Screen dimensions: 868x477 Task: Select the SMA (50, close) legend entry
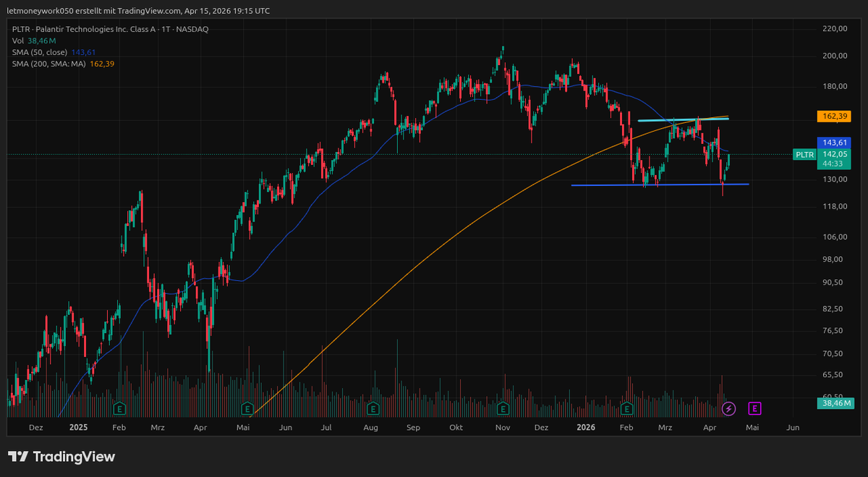(54, 52)
